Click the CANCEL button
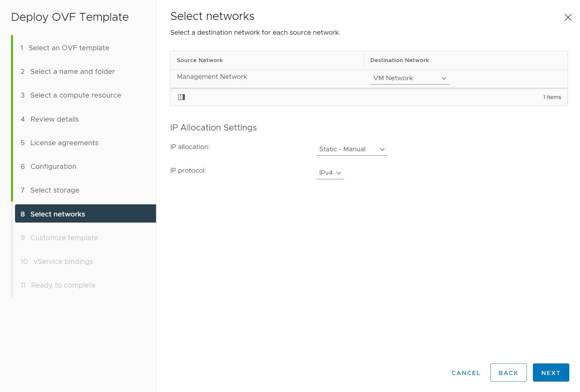Image resolution: width=580 pixels, height=392 pixels. click(466, 373)
